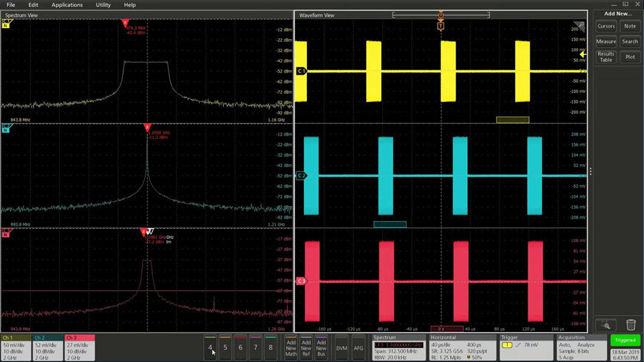
Task: Open the waveform view settings wrench corner icon
Action: [x=580, y=25]
